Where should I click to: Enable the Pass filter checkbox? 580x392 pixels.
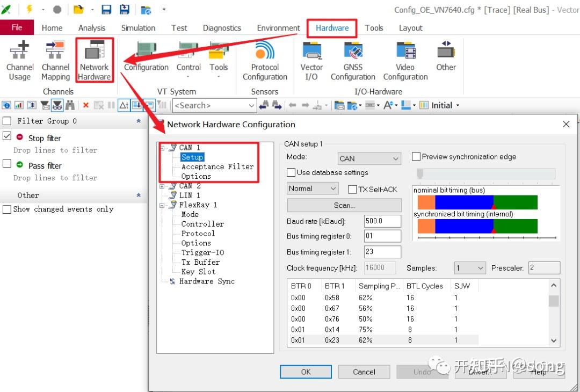click(x=6, y=163)
